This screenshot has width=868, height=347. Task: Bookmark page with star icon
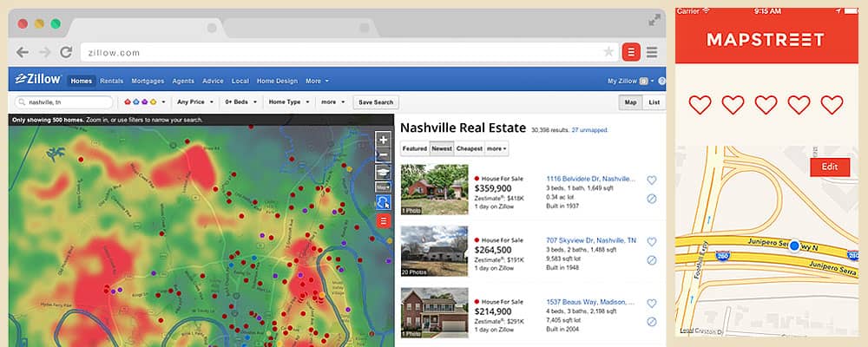(x=608, y=52)
